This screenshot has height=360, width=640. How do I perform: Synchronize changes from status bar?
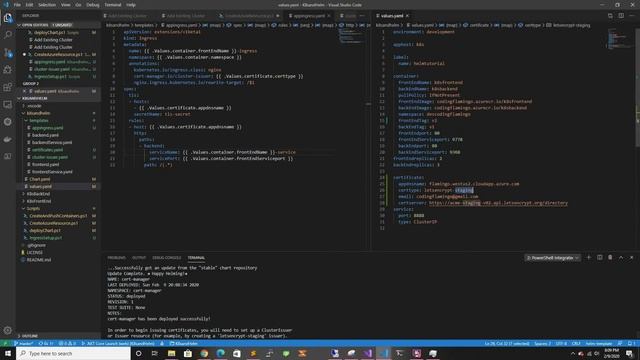46,344
